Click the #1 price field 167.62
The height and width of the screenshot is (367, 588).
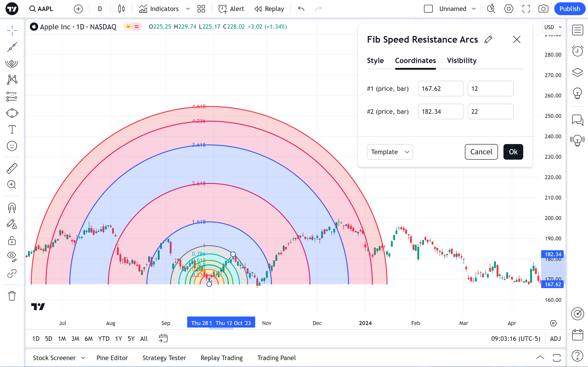tap(441, 89)
